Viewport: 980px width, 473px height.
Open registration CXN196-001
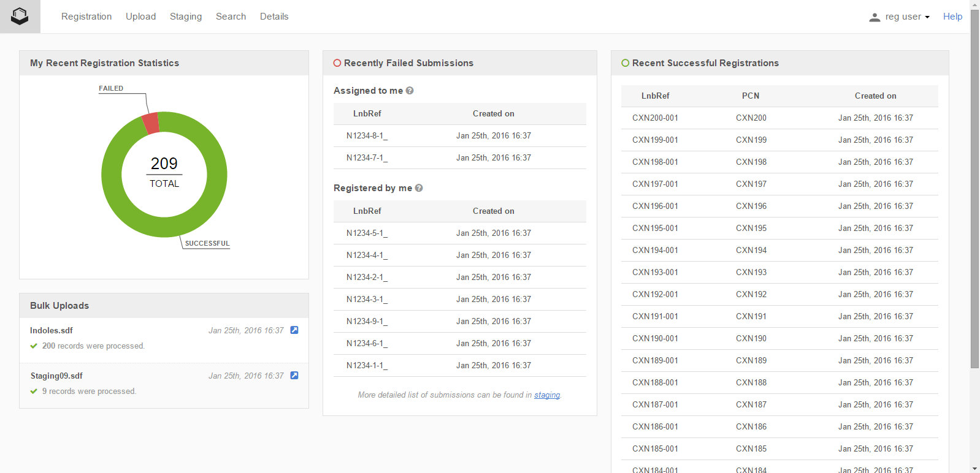point(656,206)
